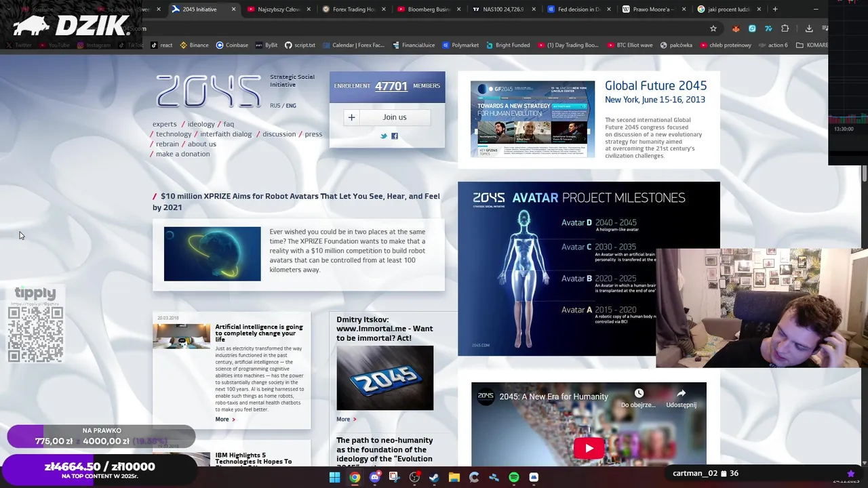Switch site language to RUS
This screenshot has height=488, width=868.
tap(275, 106)
